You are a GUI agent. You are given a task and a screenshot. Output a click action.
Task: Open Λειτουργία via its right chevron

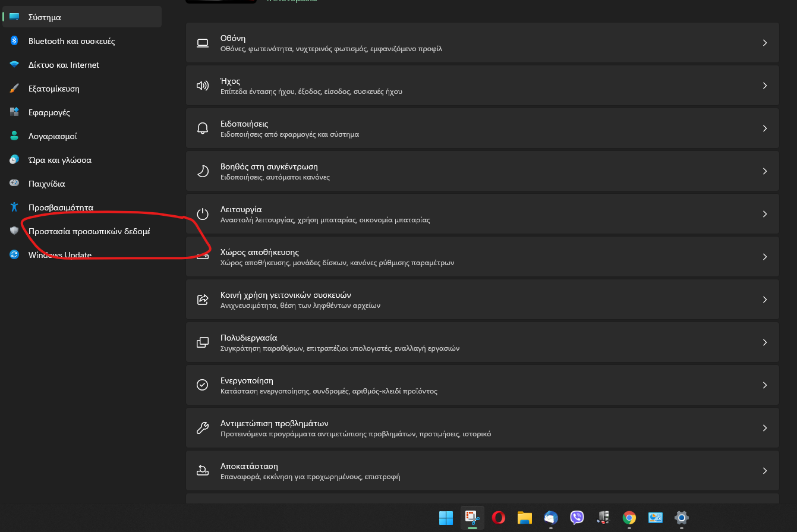(765, 214)
